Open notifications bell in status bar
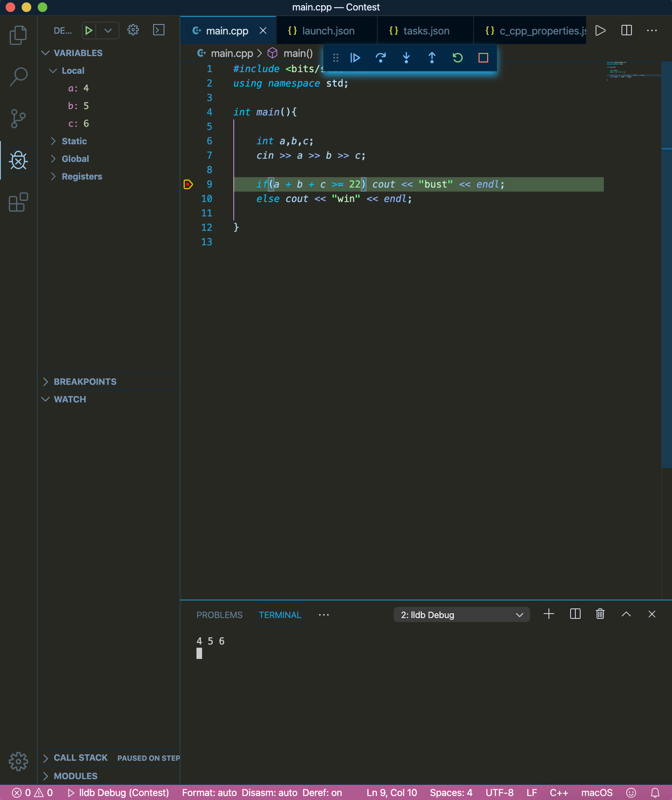Screen dimensions: 672x800 655,793
